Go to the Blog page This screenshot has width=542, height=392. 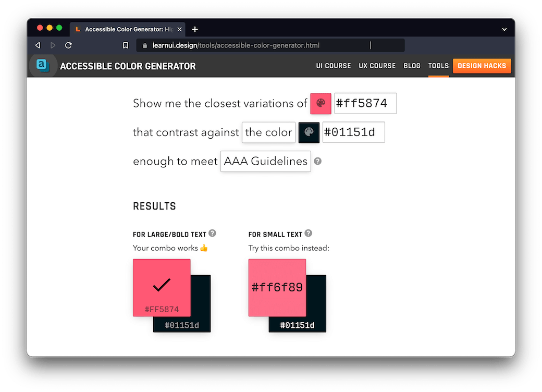coord(412,66)
